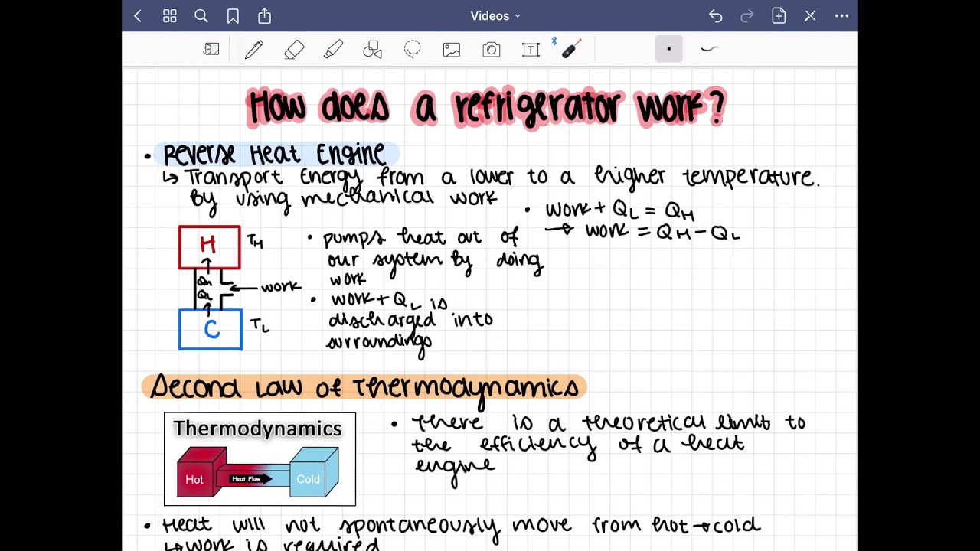
Task: Click the 'How does a refrigerator work?' title
Action: click(x=487, y=108)
